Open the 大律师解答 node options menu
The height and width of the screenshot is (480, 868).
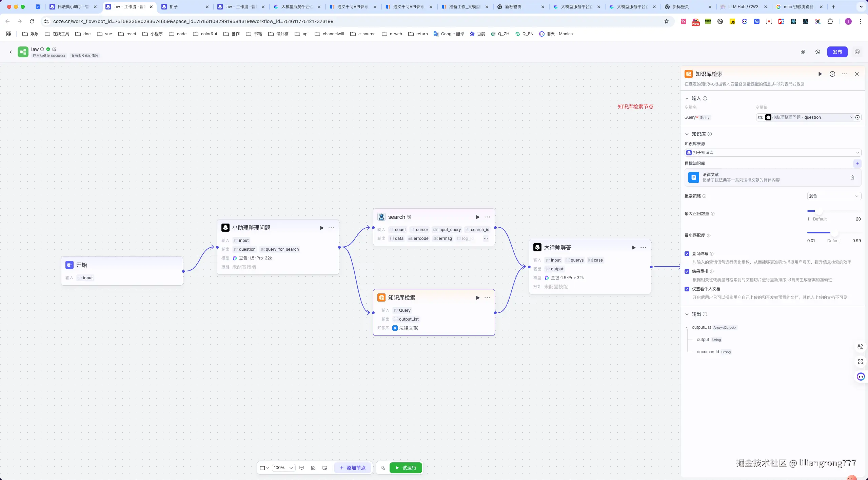coord(643,248)
